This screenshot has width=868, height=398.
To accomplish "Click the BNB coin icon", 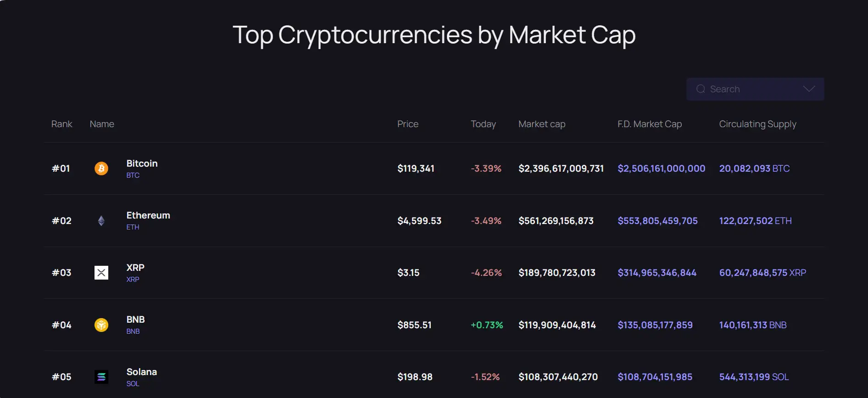I will tap(101, 325).
